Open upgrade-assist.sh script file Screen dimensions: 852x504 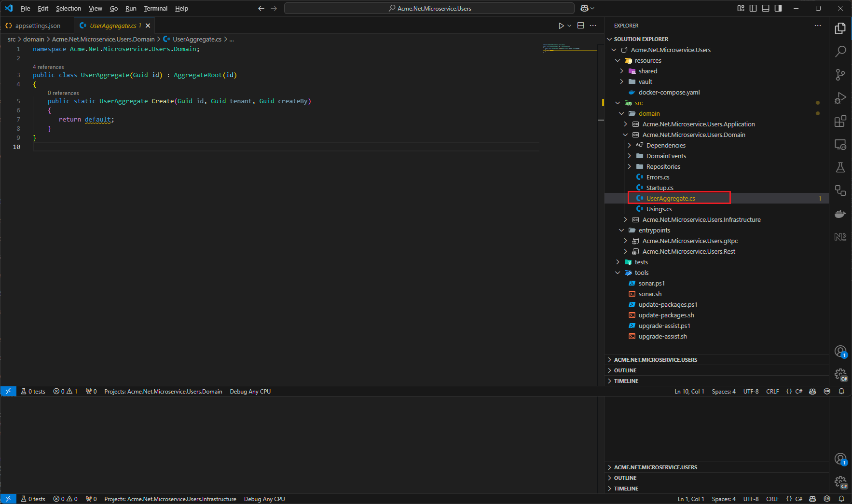[x=662, y=336]
